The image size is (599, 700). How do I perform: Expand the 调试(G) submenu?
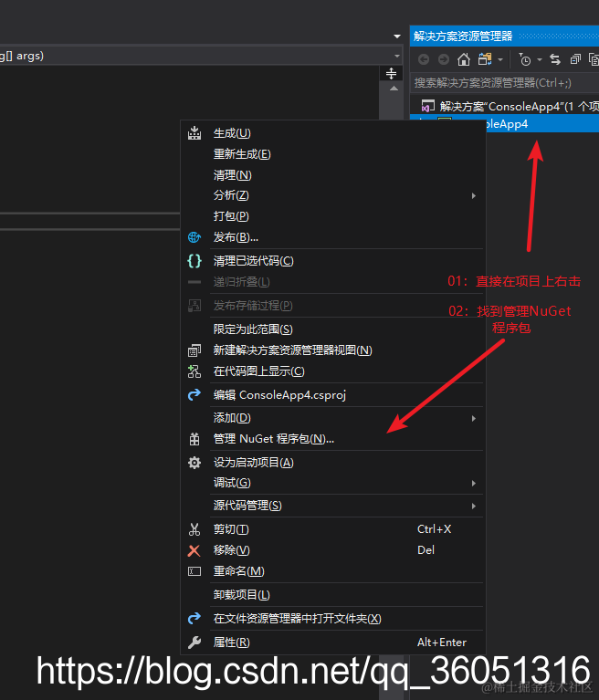tap(474, 483)
